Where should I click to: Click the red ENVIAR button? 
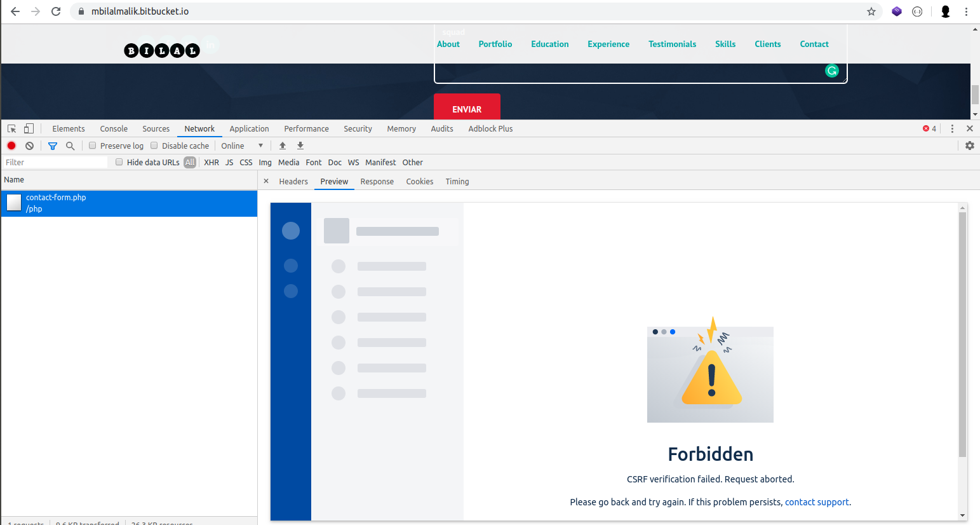(x=467, y=107)
